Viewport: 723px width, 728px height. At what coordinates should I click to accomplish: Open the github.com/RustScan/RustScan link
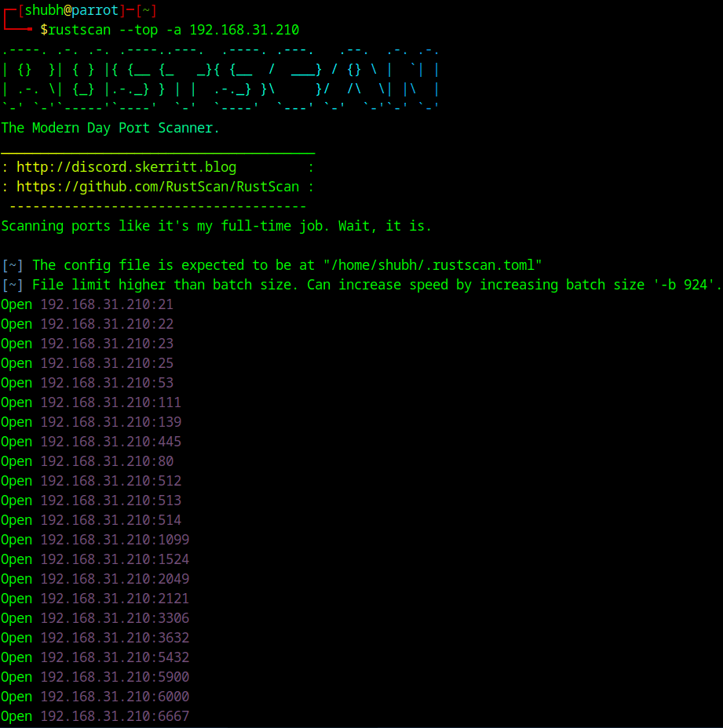[x=158, y=187]
